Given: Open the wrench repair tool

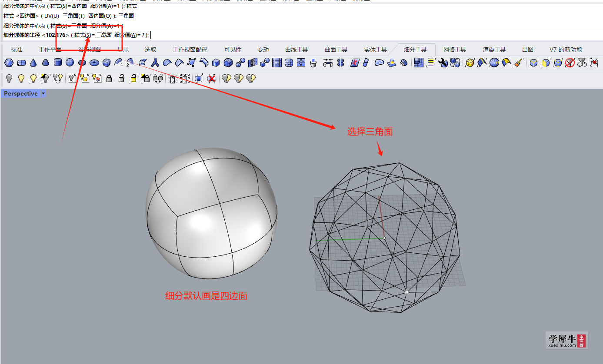Looking at the screenshot, I should [x=443, y=63].
